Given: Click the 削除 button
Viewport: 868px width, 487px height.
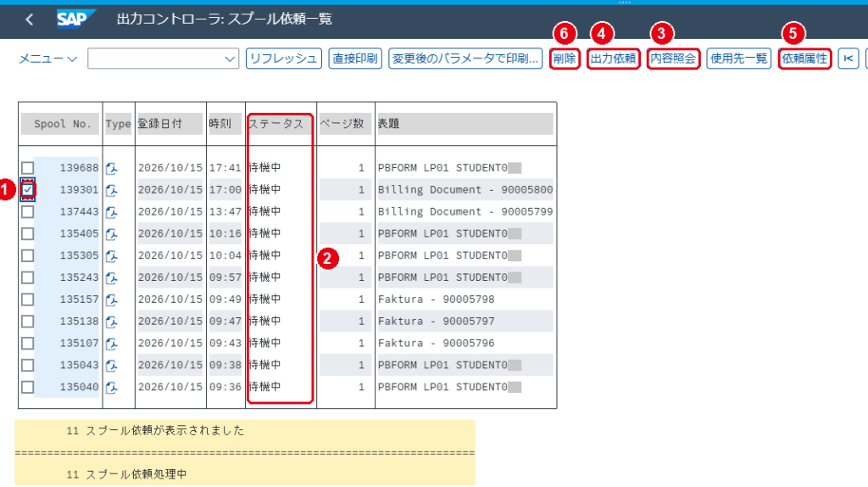Looking at the screenshot, I should (x=564, y=59).
